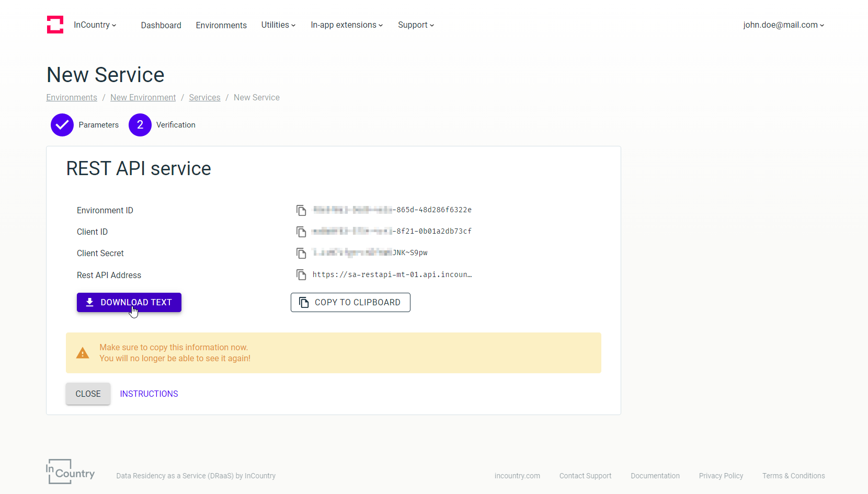
Task: Copy the Client Secret value icon
Action: pos(301,253)
